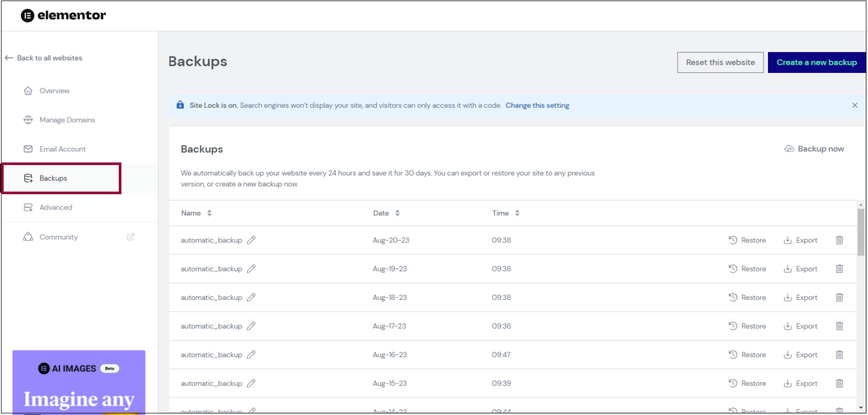Open the Community page via external link icon
The image size is (868, 415).
tap(130, 237)
